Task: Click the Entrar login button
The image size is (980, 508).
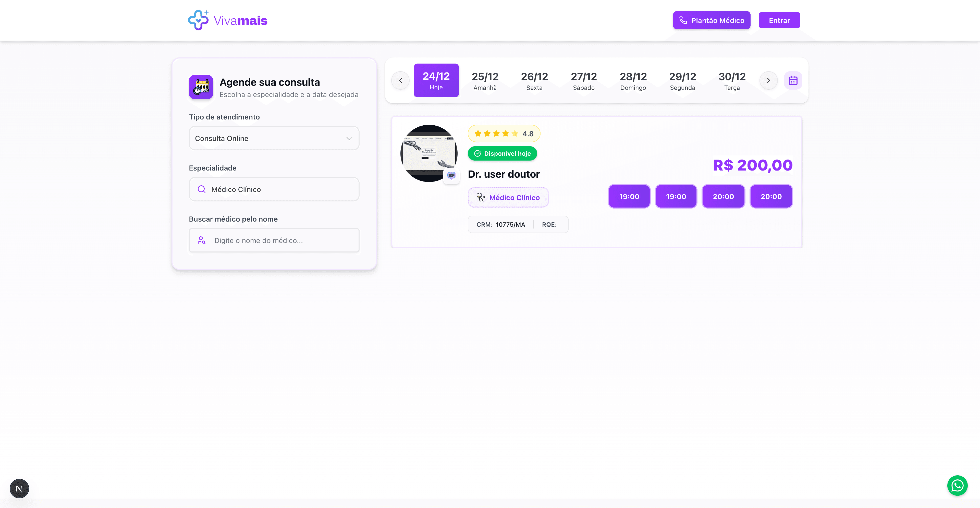Action: 779,20
